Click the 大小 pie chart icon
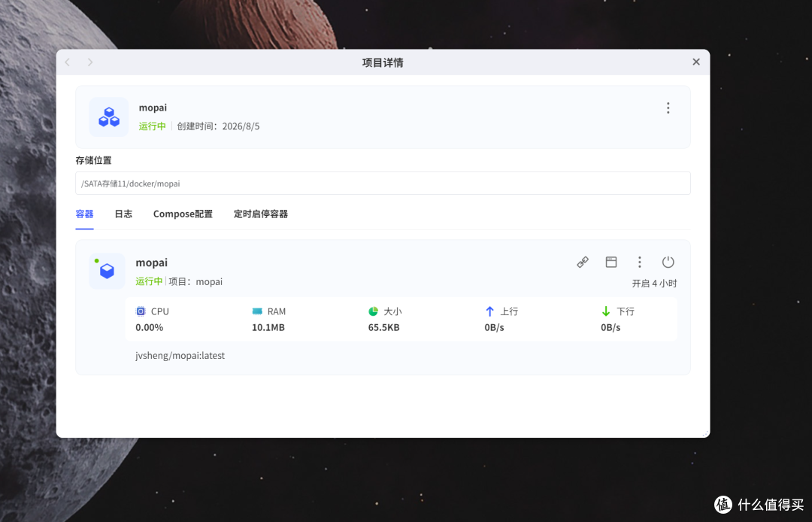Viewport: 812px width, 522px height. coord(373,311)
